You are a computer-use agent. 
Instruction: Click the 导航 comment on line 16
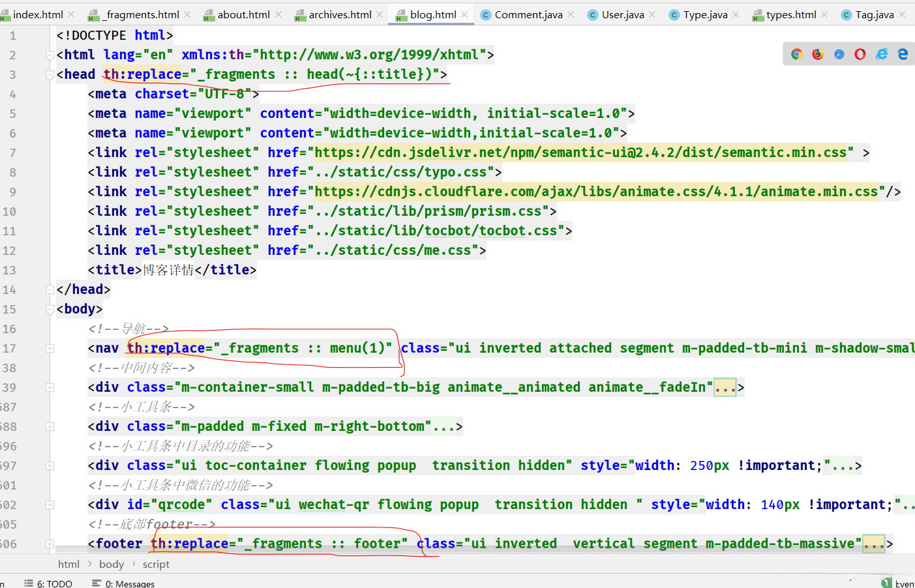point(128,329)
